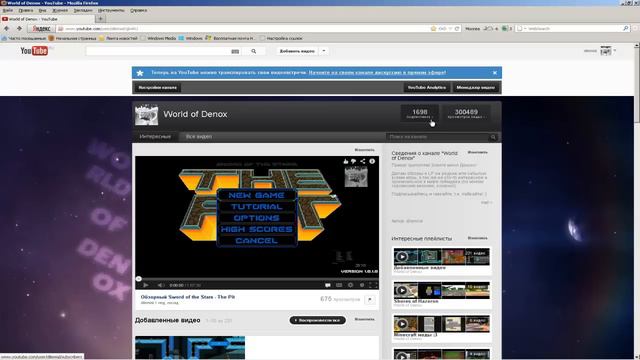Open the Firefox History menu
Viewport: 640px width, 360px height.
click(x=60, y=10)
